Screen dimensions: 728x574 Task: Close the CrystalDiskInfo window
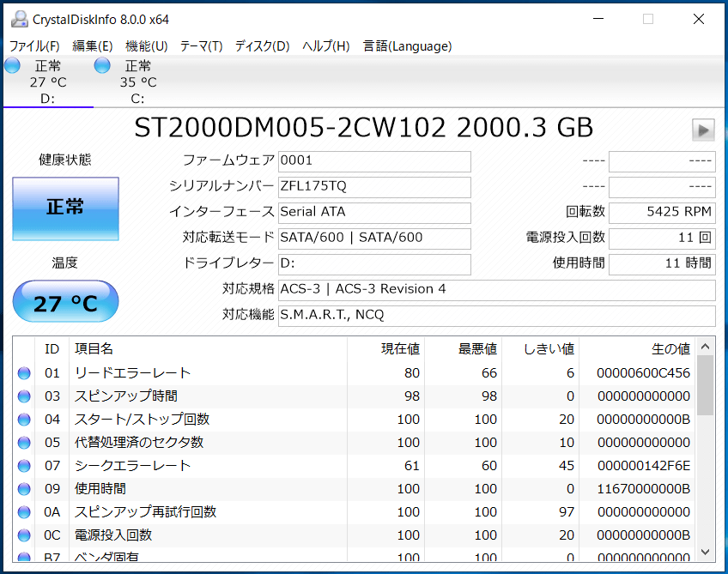pyautogui.click(x=699, y=19)
